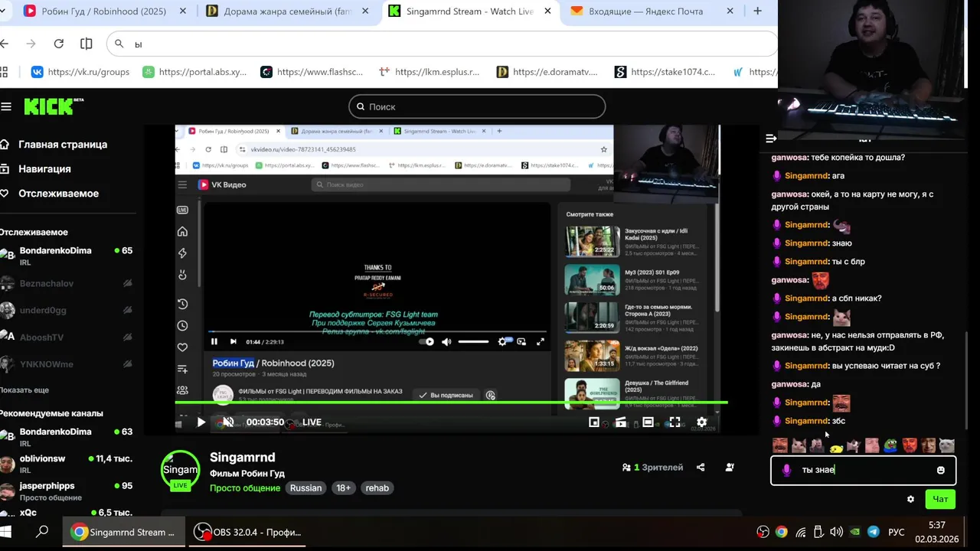
Task: Open the volume tray icon
Action: 836,532
